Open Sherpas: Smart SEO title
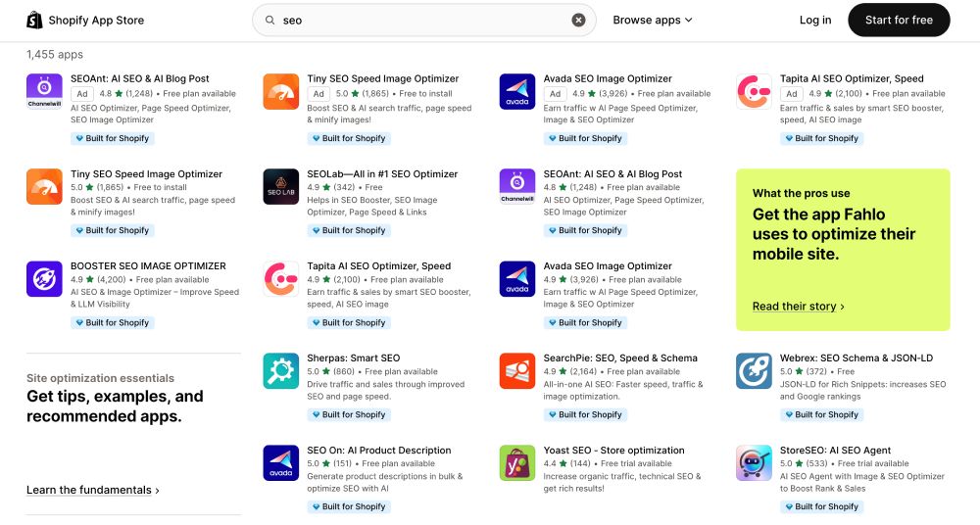 (x=353, y=358)
